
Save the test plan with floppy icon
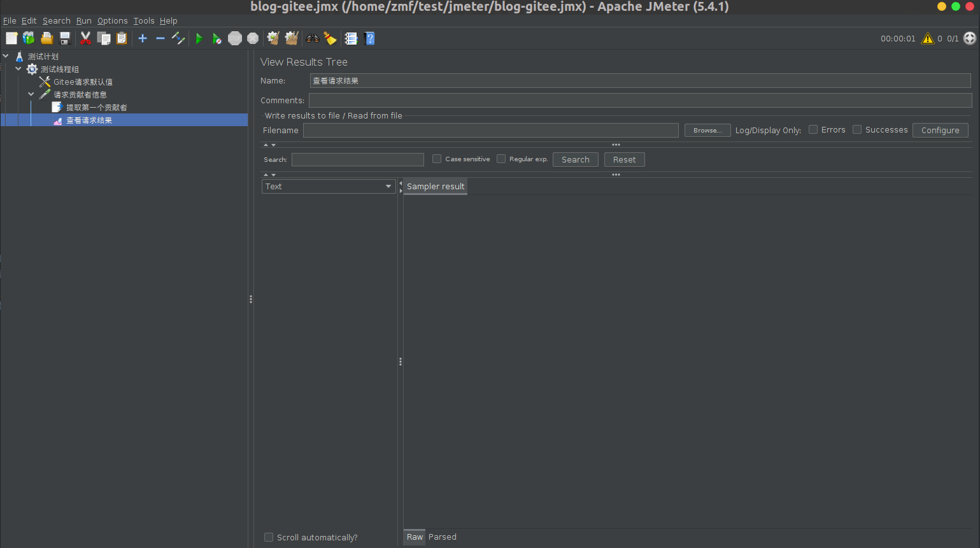click(64, 38)
